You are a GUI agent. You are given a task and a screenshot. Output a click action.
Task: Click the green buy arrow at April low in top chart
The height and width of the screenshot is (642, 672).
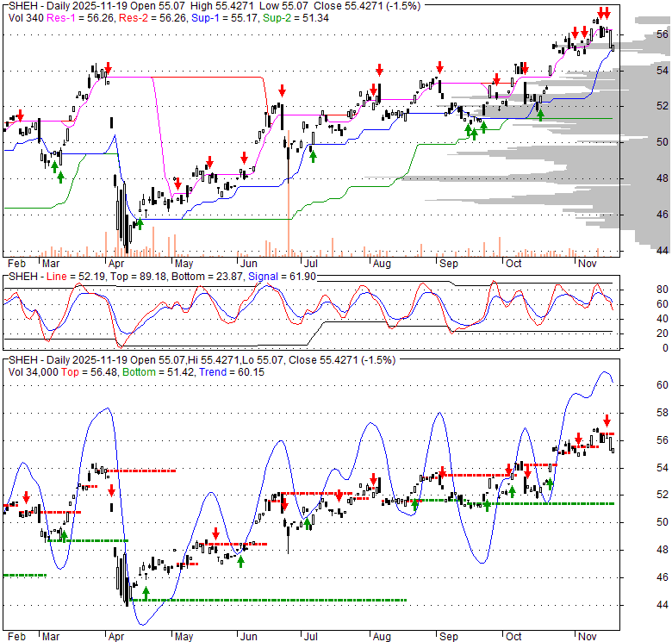(140, 222)
